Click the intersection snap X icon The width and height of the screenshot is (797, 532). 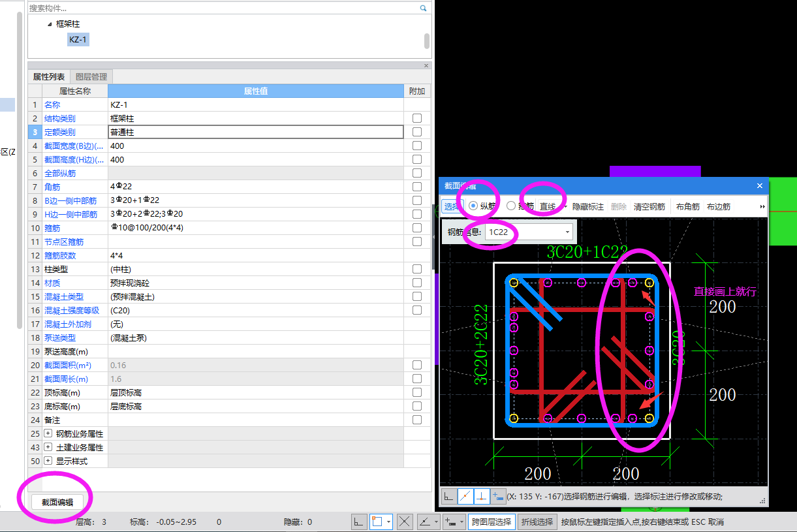[405, 522]
